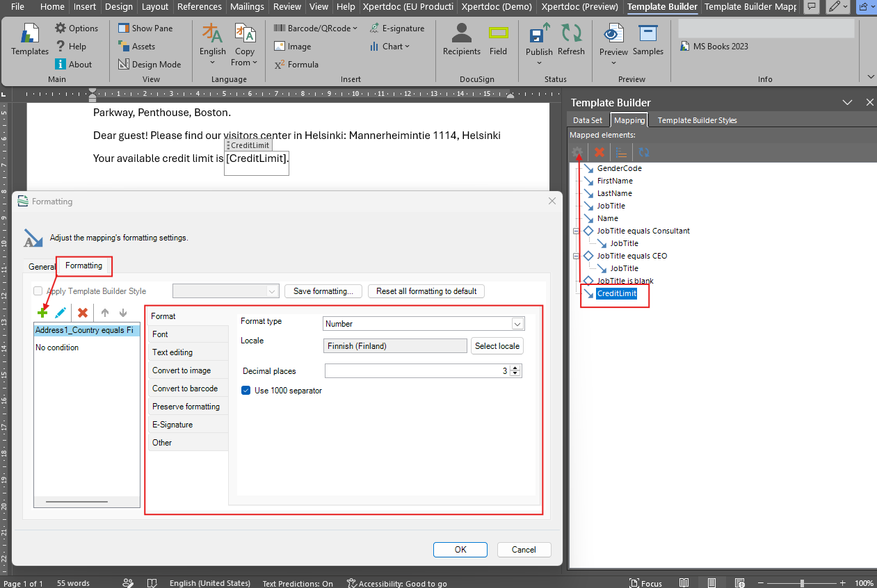This screenshot has height=588, width=877.
Task: Select the No condition entry
Action: 57,348
